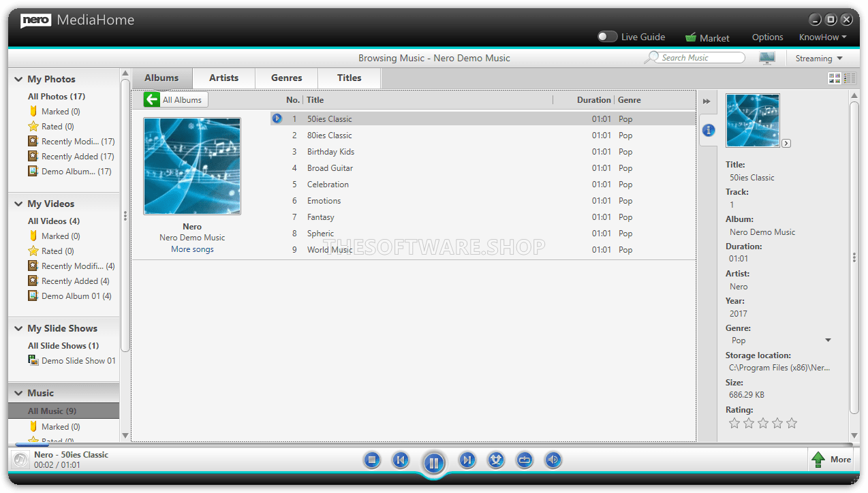Toggle the Live Guide switch
The height and width of the screenshot is (493, 868).
pyautogui.click(x=608, y=37)
